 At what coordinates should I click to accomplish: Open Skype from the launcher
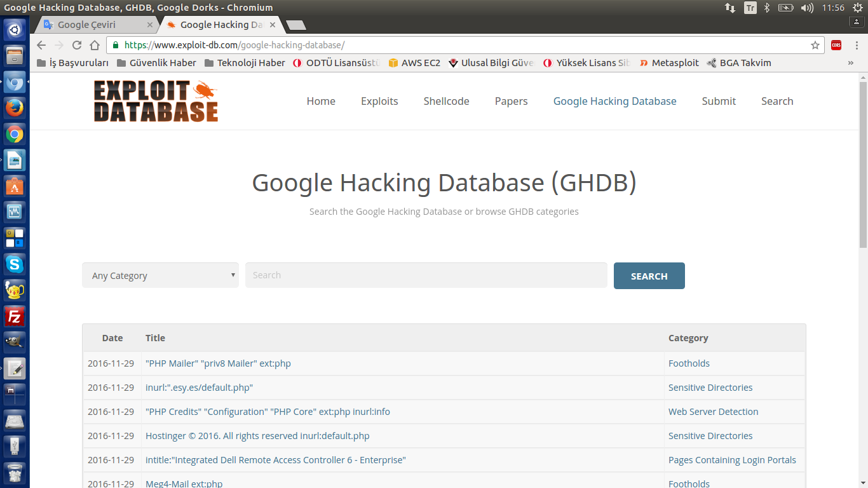coord(15,264)
